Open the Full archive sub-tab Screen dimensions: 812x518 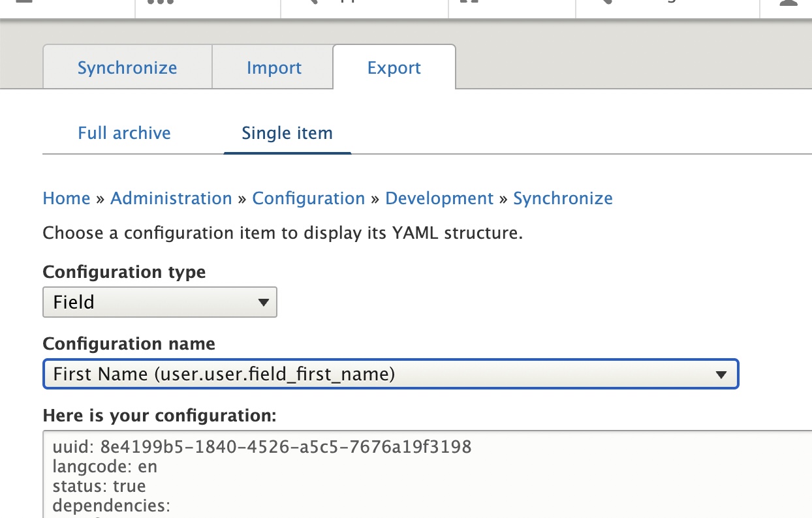(124, 133)
